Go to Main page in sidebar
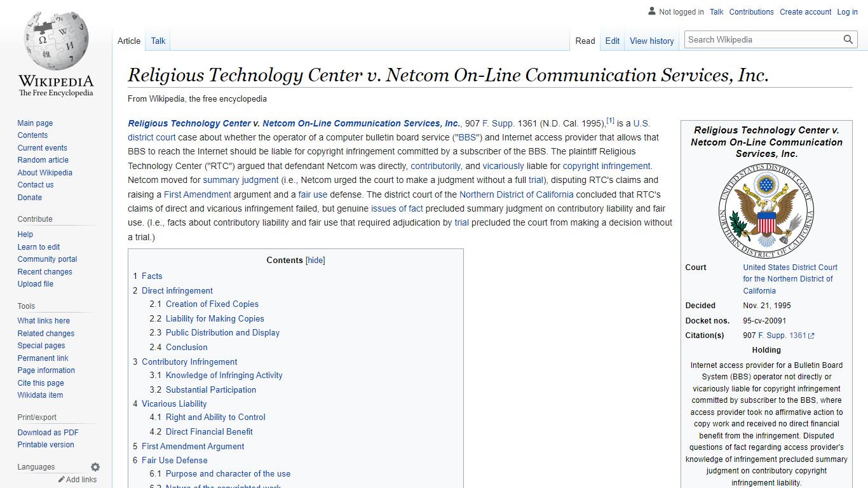 tap(35, 123)
